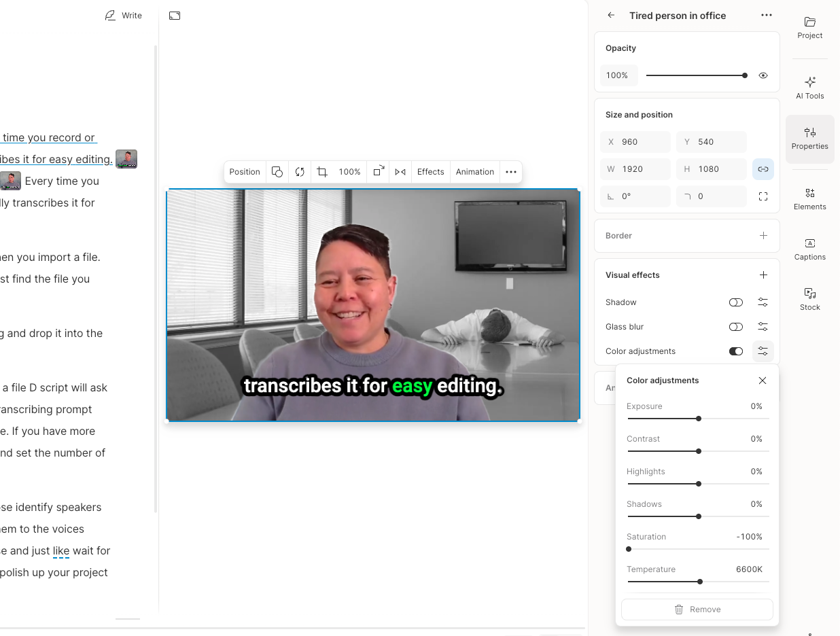Open the Captions panel
This screenshot has height=636, width=840.
pos(809,249)
